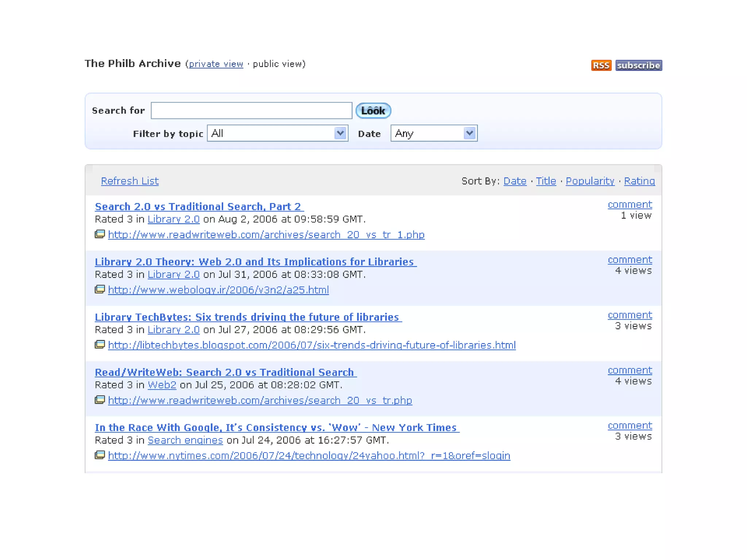Sort the list by Popularity
The height and width of the screenshot is (560, 747).
coord(590,181)
